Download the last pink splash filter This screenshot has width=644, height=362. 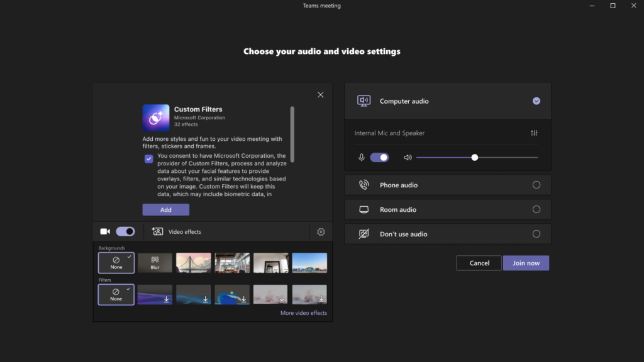point(309,295)
